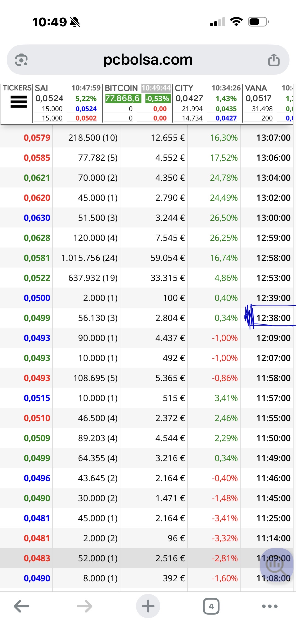Tap the pcbolsa.com address field
The image size is (296, 644).
point(148,60)
